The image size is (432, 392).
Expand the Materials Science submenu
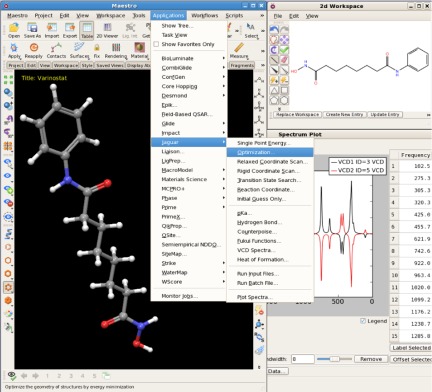click(188, 179)
